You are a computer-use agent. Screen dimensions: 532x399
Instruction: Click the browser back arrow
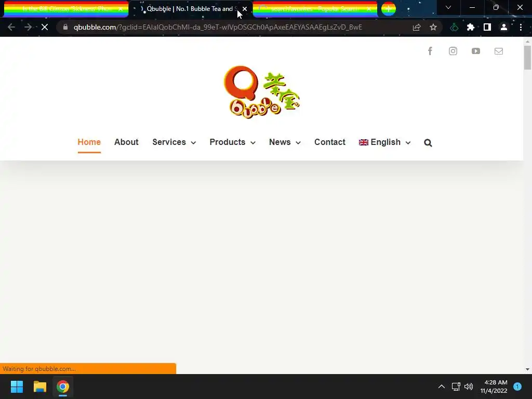(11, 27)
